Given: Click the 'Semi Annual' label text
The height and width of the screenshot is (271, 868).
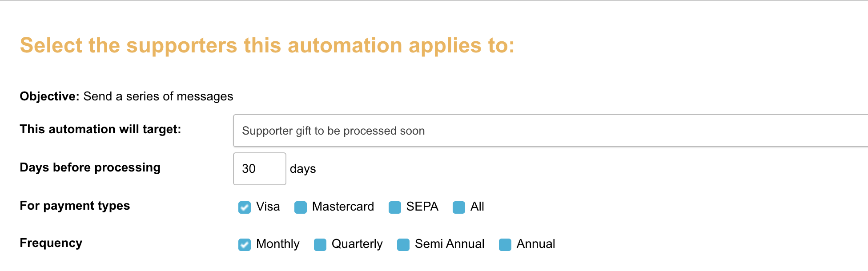Looking at the screenshot, I should pos(450,244).
